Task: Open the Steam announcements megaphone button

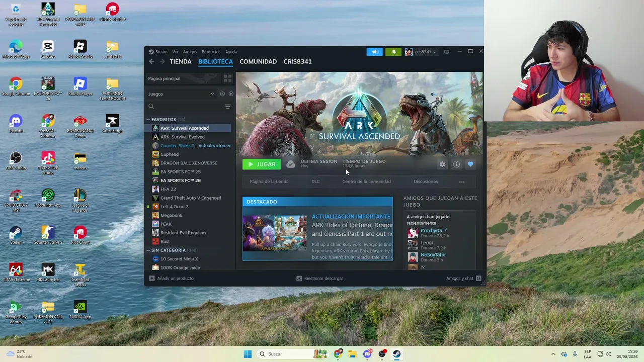Action: coord(375,52)
